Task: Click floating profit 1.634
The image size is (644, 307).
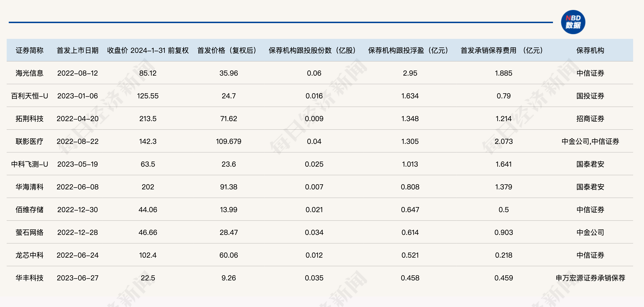Action: pos(410,96)
